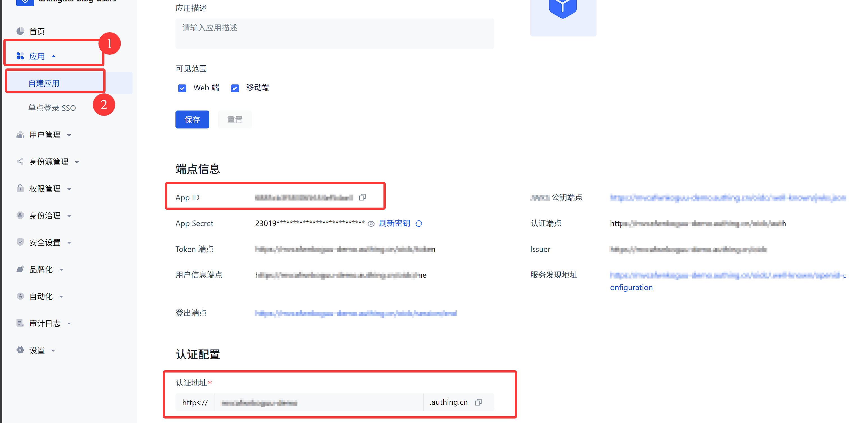Screen dimensions: 868x423
Task: Copy the App ID value
Action: pos(362,197)
